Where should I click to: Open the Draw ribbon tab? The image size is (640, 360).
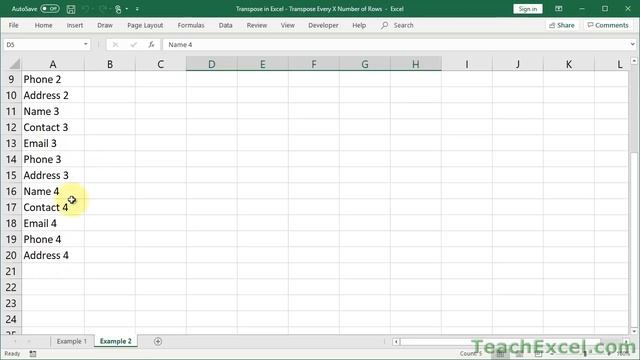point(105,25)
